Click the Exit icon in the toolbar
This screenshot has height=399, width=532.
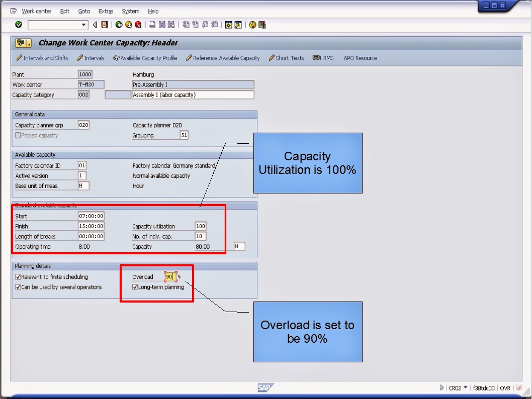tap(129, 24)
